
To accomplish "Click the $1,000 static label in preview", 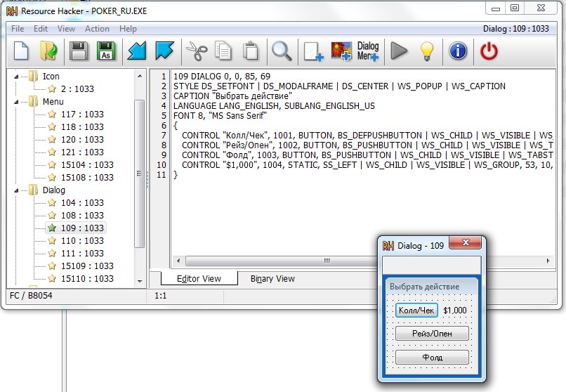I will (x=455, y=310).
